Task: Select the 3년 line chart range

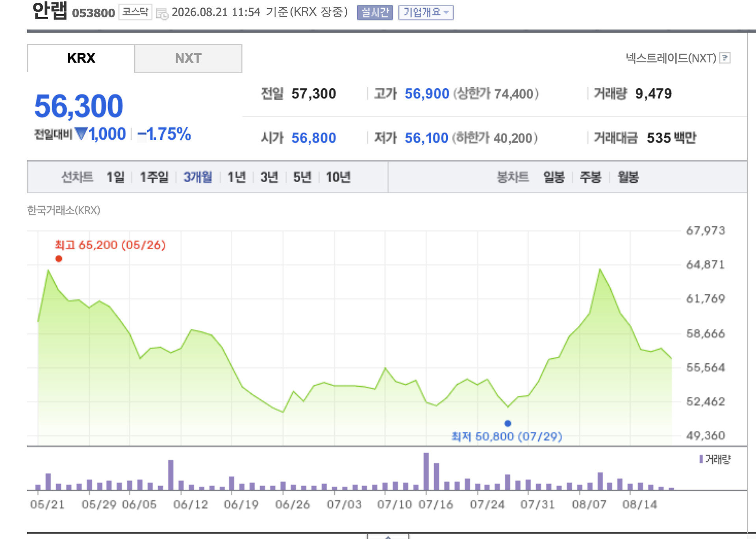Action: click(269, 177)
